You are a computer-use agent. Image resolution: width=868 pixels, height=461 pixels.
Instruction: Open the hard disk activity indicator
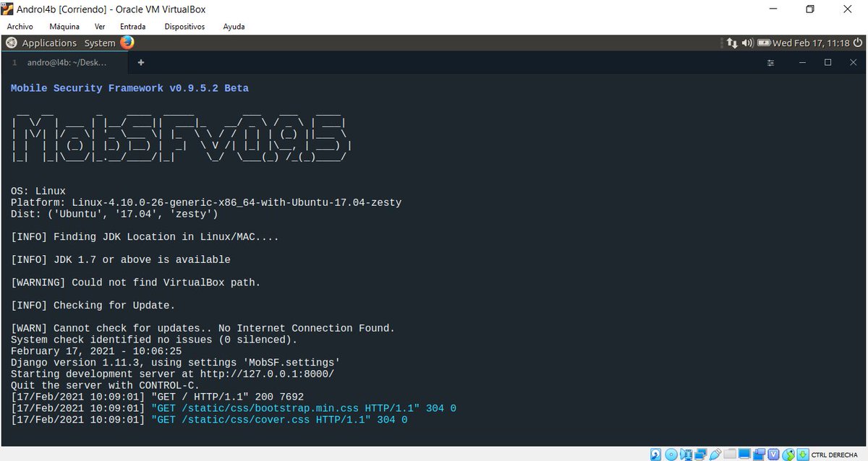pos(655,454)
